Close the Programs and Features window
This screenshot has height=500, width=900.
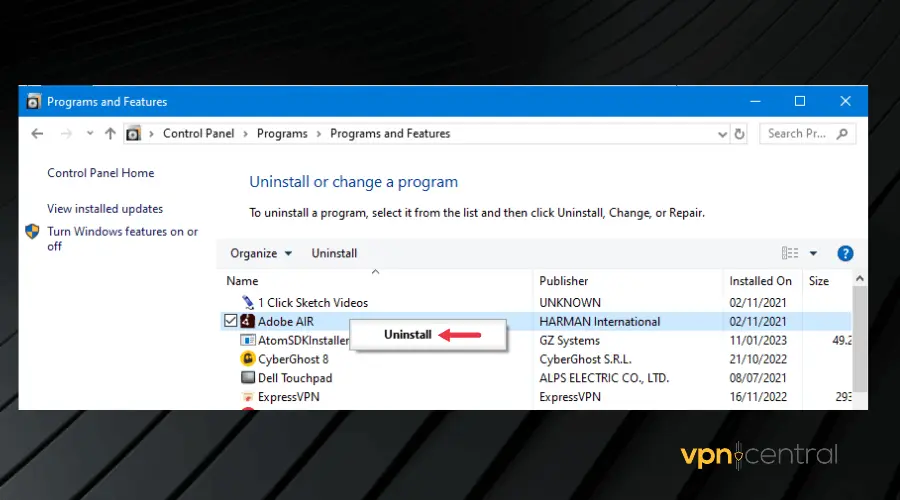[845, 102]
